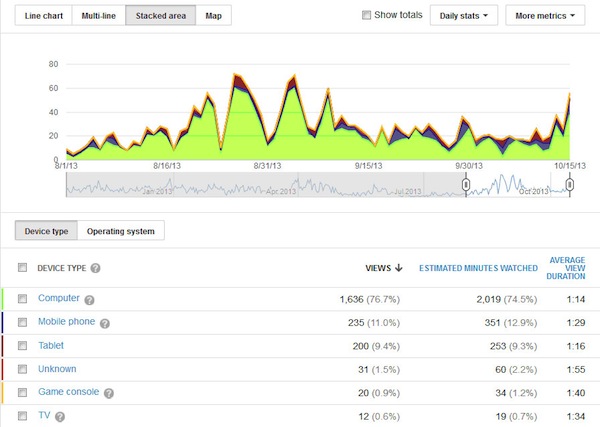Click the Views sort arrow
The width and height of the screenshot is (600, 427).
(x=400, y=267)
